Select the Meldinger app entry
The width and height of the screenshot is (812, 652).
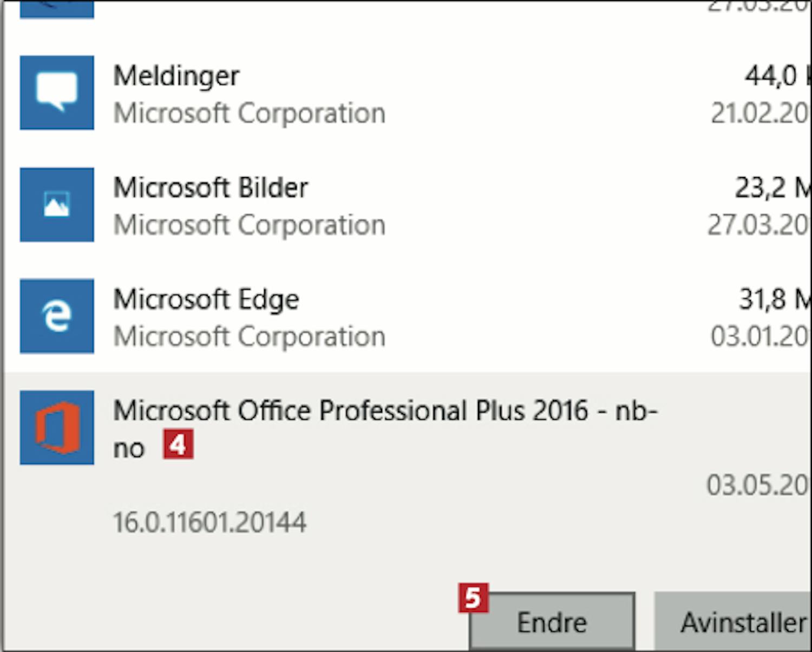(407, 93)
